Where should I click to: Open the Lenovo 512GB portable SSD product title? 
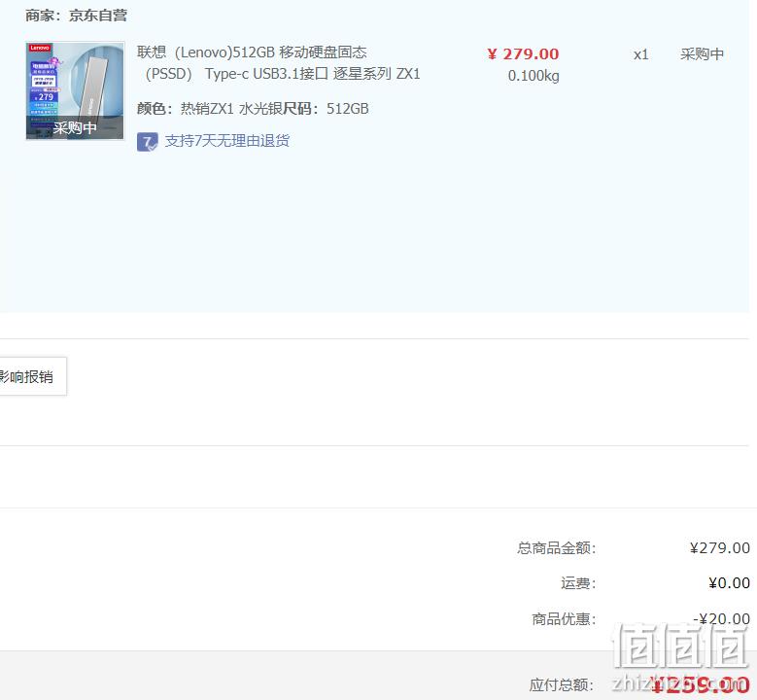click(x=279, y=63)
